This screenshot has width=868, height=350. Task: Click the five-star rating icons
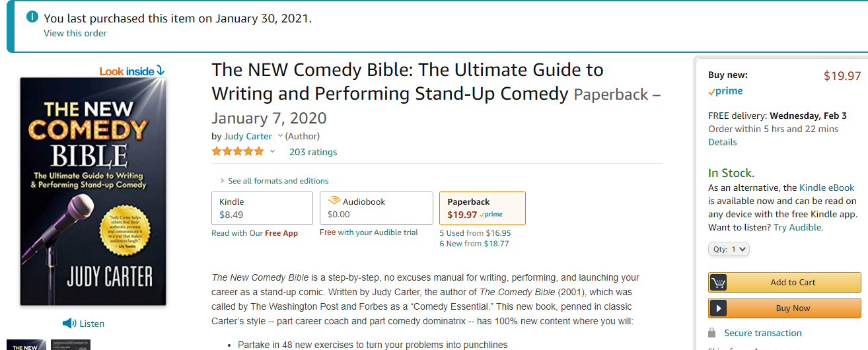pos(237,152)
